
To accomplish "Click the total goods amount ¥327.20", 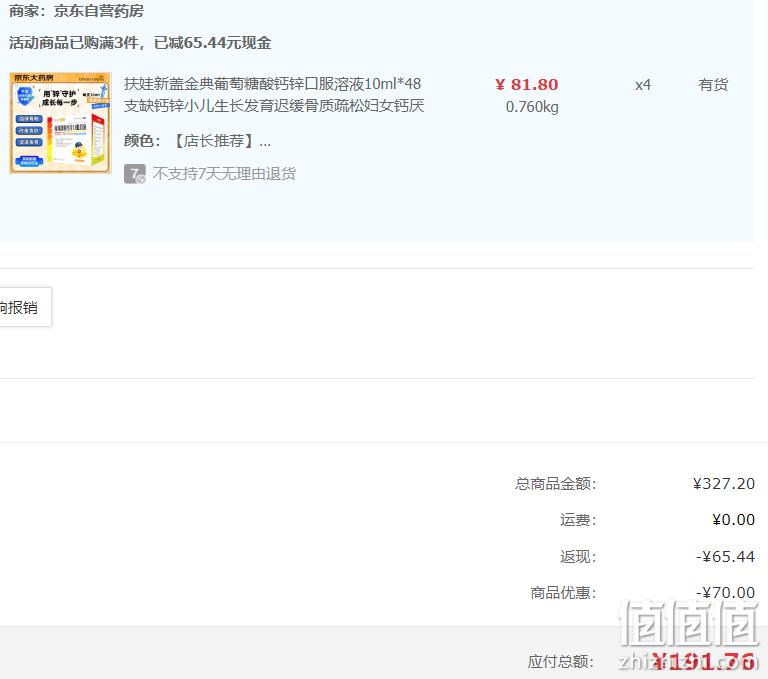I will 724,484.
